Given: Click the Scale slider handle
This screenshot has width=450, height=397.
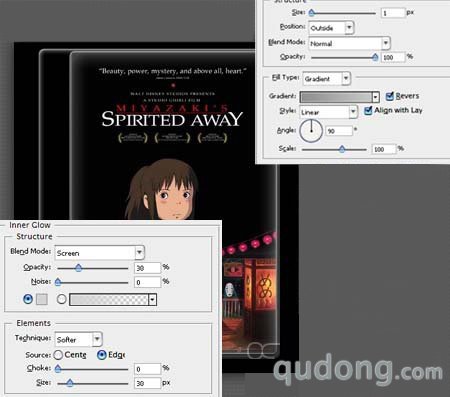Looking at the screenshot, I should coord(342,149).
